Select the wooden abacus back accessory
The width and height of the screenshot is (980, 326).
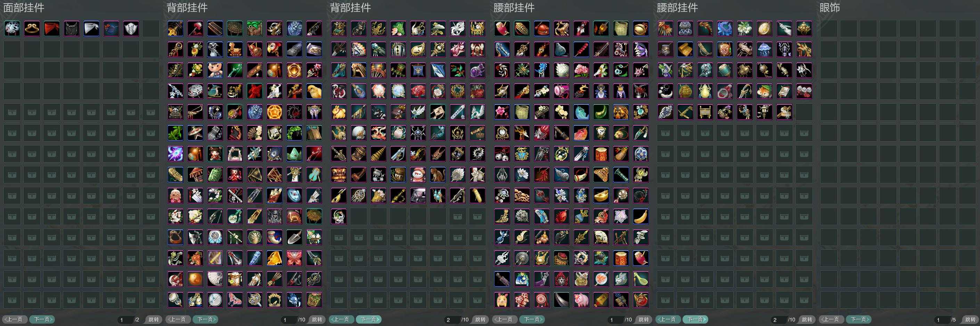215,29
